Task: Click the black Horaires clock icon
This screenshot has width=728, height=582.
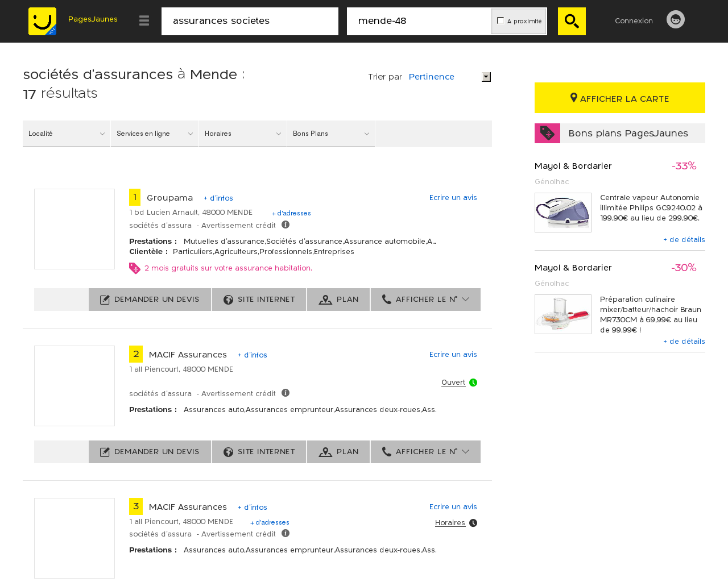Action: pyautogui.click(x=473, y=523)
